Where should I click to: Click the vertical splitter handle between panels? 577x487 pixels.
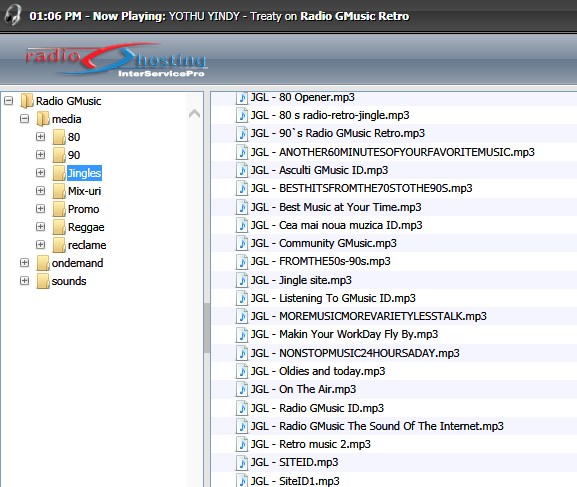207,328
